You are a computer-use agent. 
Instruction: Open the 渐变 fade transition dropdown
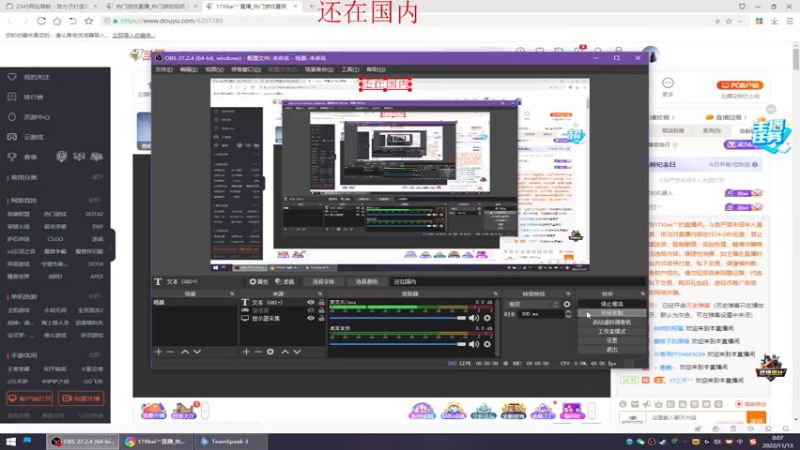tap(532, 304)
